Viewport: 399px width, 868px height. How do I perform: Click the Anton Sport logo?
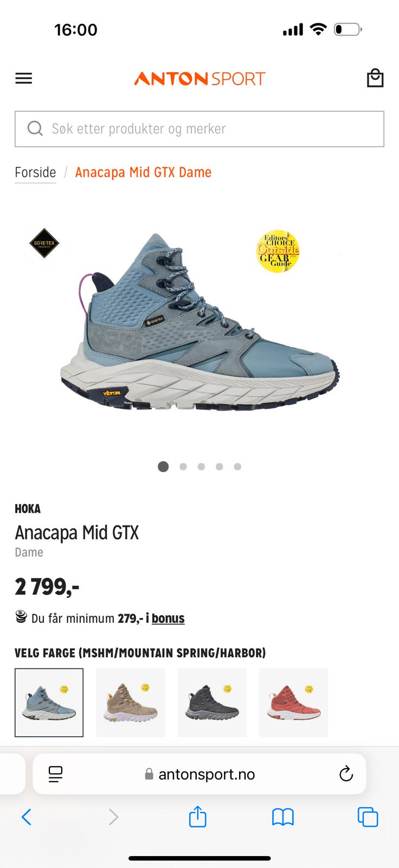(x=200, y=79)
